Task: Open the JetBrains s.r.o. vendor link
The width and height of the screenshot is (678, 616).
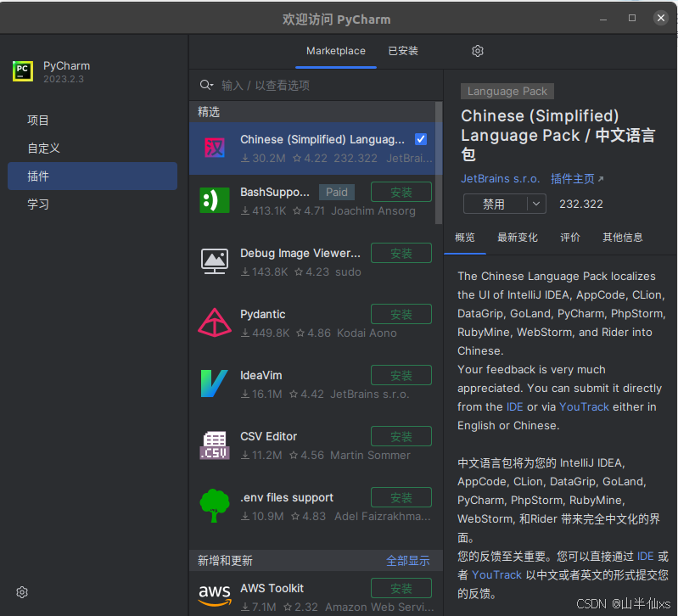Action: coord(501,178)
